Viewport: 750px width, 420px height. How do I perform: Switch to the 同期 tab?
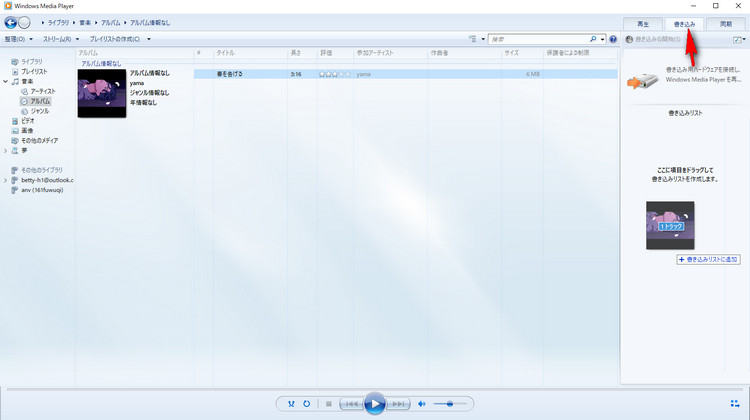pos(726,24)
